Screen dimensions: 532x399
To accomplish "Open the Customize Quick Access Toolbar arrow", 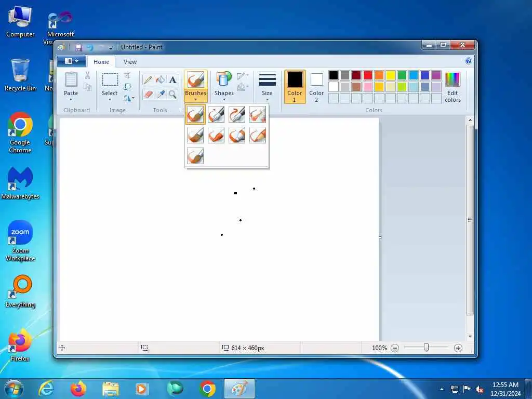I will tap(110, 48).
